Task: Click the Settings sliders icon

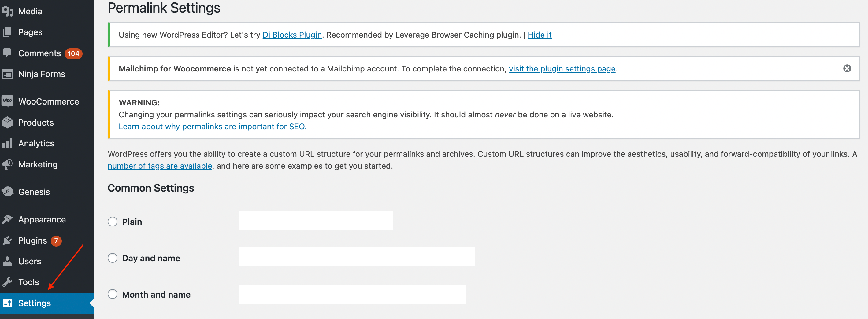Action: (x=7, y=303)
